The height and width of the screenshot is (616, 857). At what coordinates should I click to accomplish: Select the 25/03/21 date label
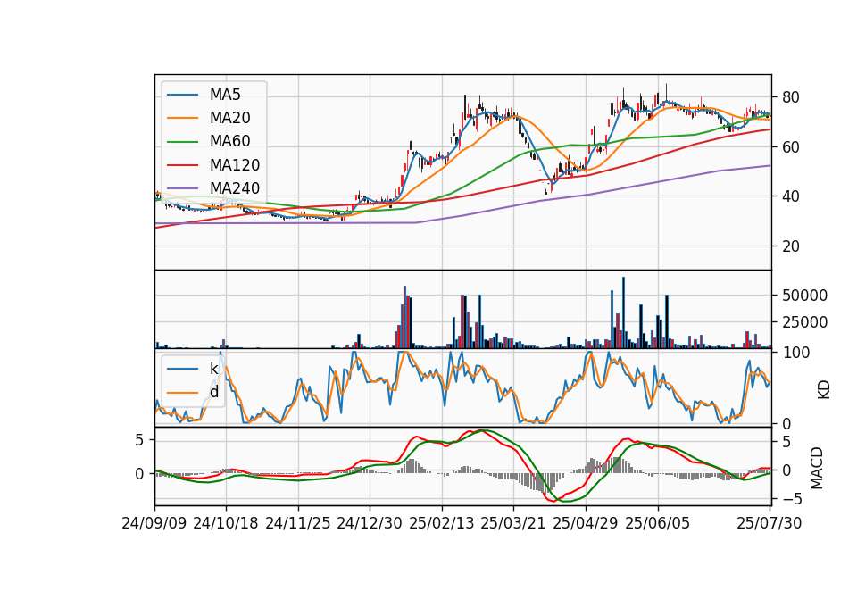pos(513,524)
